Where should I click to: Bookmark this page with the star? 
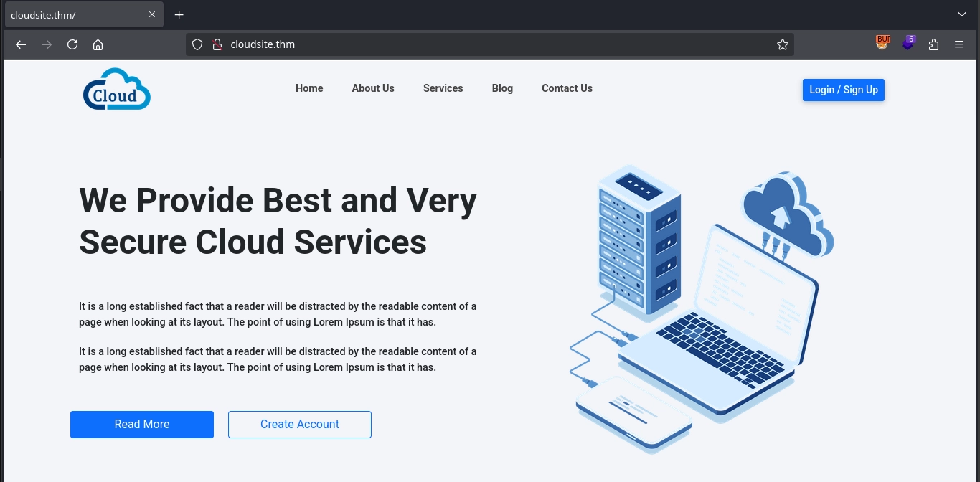coord(782,44)
